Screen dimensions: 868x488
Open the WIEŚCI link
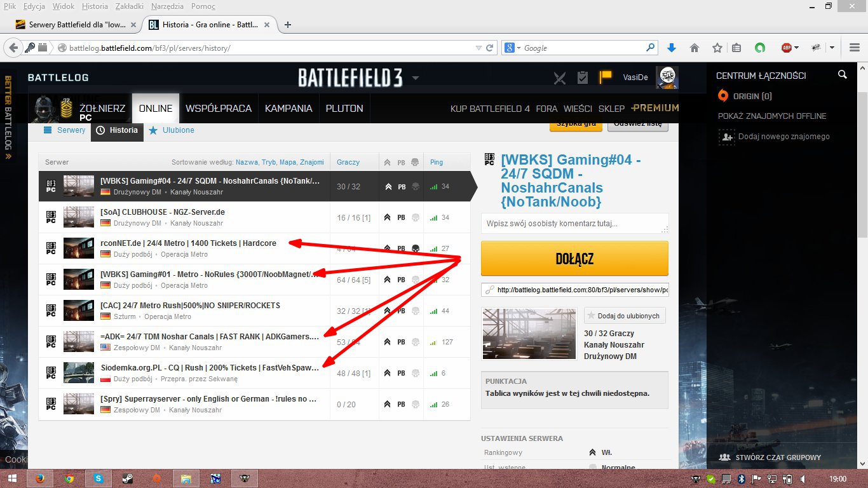578,109
